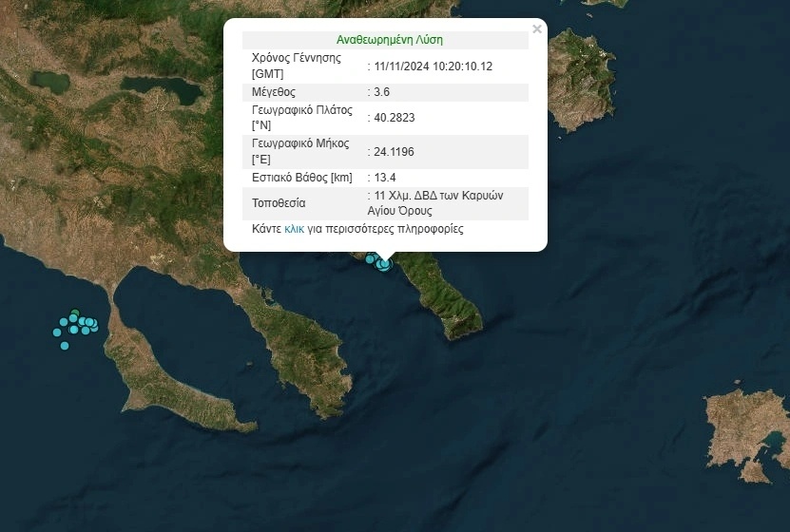Click the leftmost cyan marker beside the popup pointer
The height and width of the screenshot is (532, 790).
point(370,257)
